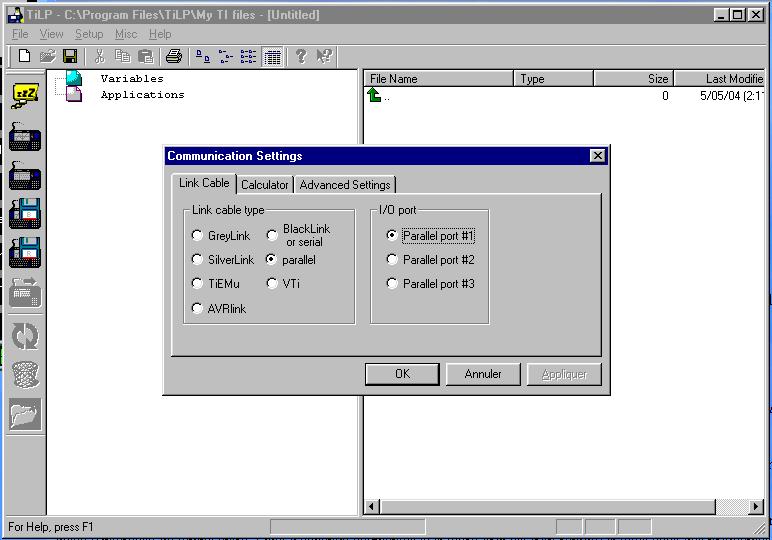Click the horizontal scrollbar thumb

pyautogui.click(x=548, y=506)
